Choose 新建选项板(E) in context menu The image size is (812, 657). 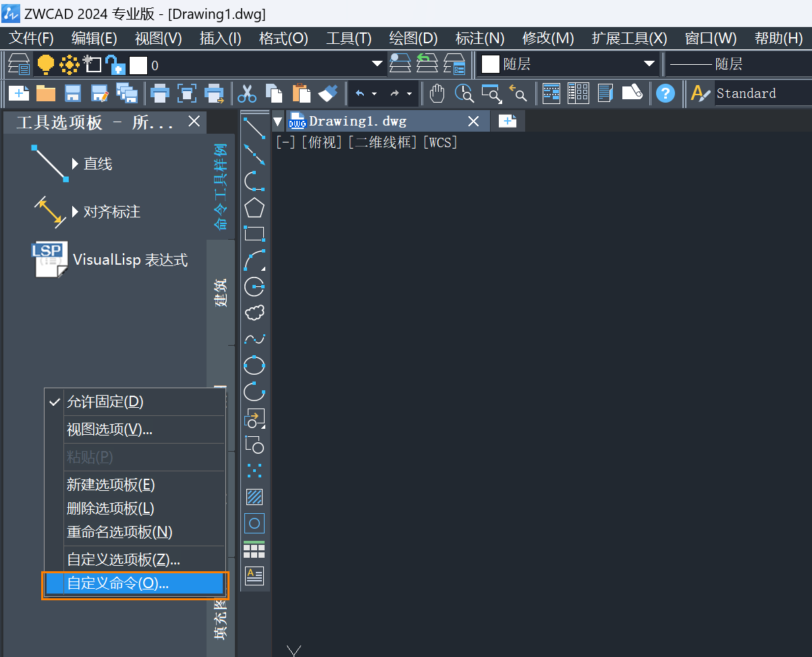pyautogui.click(x=134, y=485)
